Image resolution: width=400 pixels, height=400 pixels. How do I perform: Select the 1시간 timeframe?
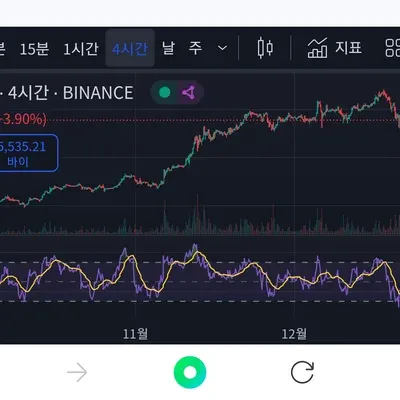(x=81, y=49)
